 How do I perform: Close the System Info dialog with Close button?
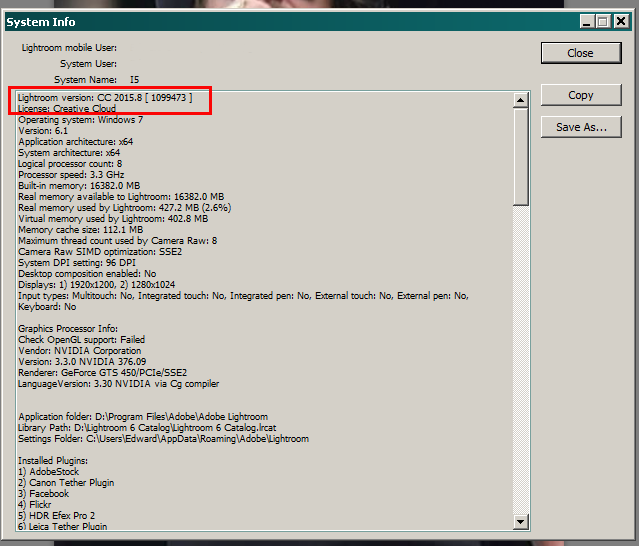coord(581,53)
